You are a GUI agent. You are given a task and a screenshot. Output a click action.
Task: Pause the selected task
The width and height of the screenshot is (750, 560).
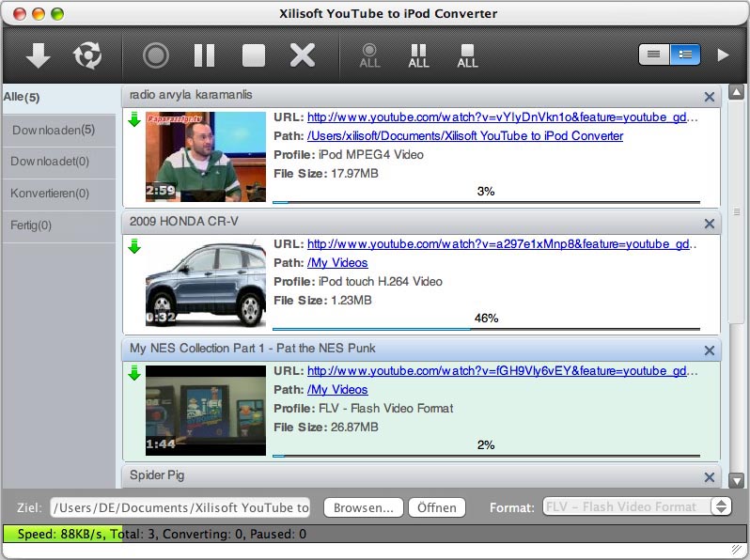click(x=204, y=55)
